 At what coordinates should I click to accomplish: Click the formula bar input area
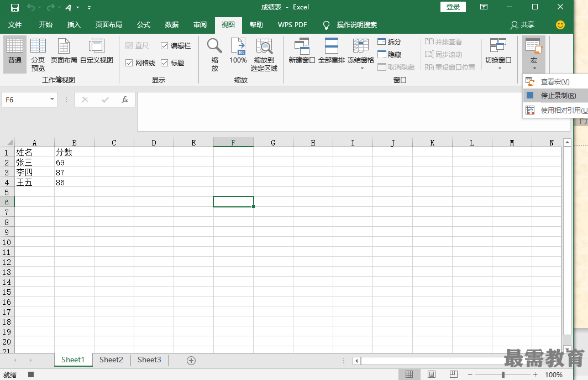[354, 112]
